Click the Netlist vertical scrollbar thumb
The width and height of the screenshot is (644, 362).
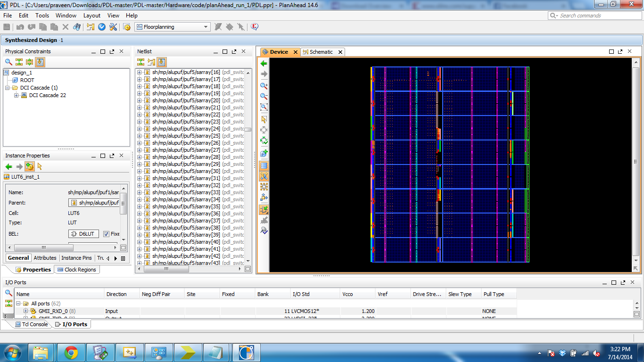248,130
